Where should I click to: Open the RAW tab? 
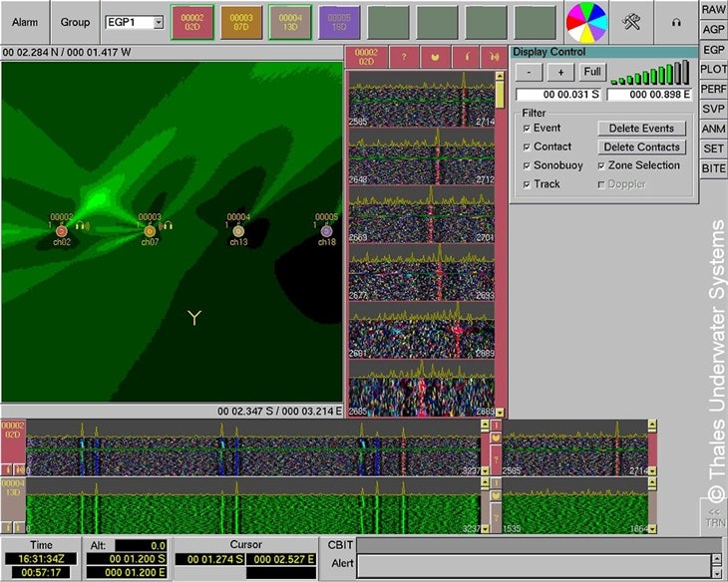tap(713, 9)
